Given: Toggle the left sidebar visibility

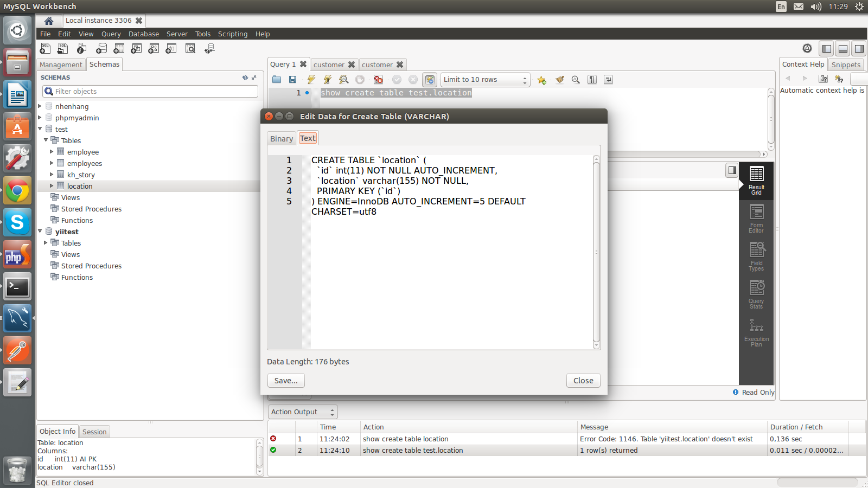Looking at the screenshot, I should click(827, 49).
